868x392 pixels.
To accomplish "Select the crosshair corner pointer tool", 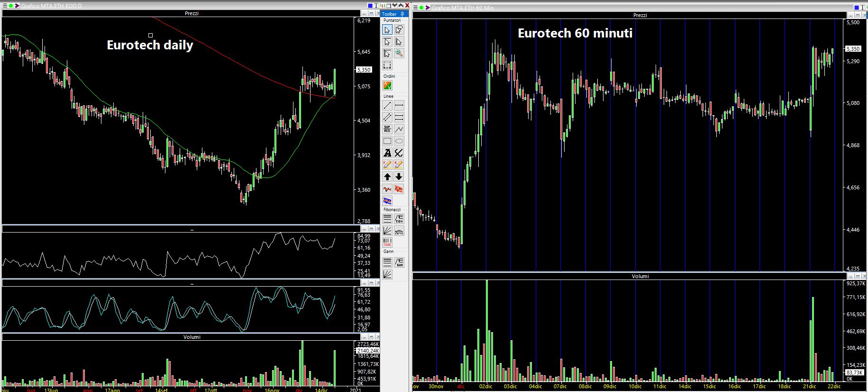I will point(387,53).
